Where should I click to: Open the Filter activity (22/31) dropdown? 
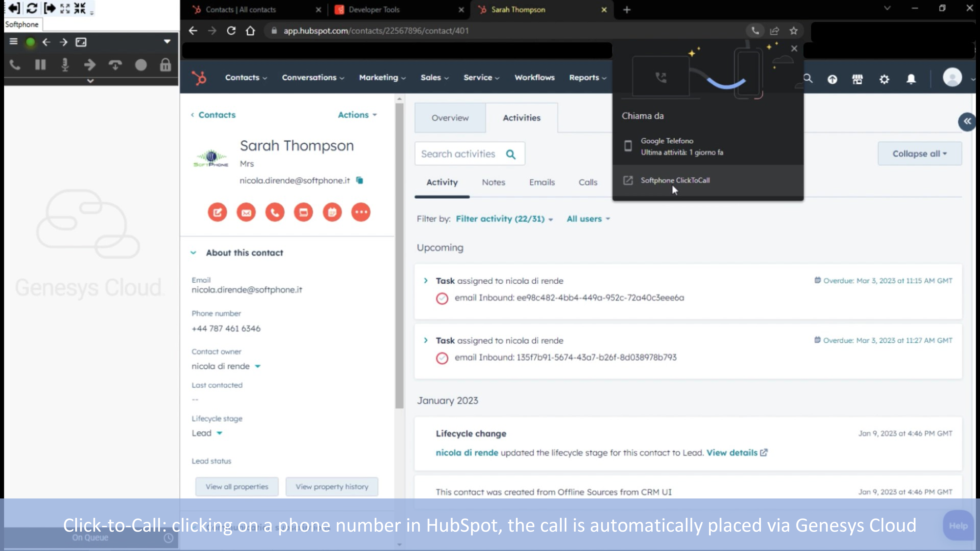pyautogui.click(x=504, y=219)
